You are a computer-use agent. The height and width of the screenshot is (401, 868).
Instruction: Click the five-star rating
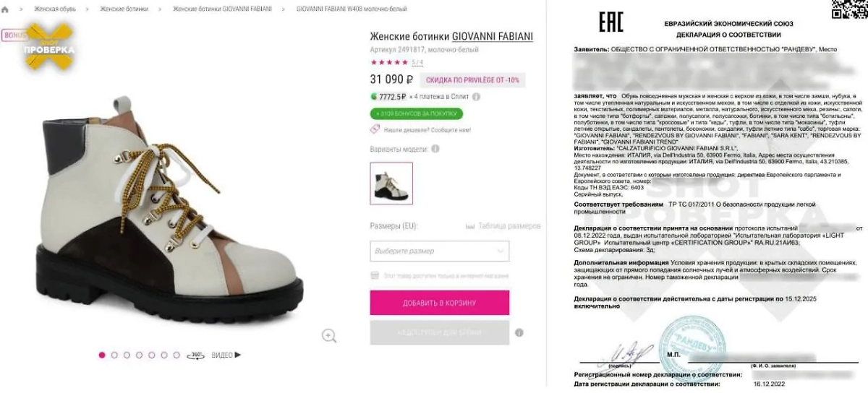click(389, 62)
